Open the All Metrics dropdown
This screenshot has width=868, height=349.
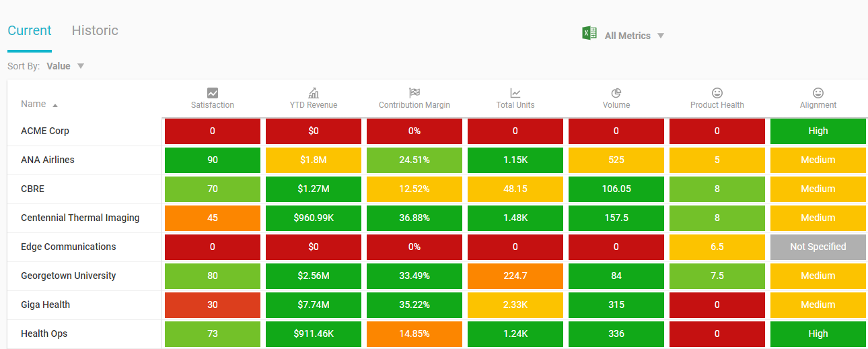[634, 36]
